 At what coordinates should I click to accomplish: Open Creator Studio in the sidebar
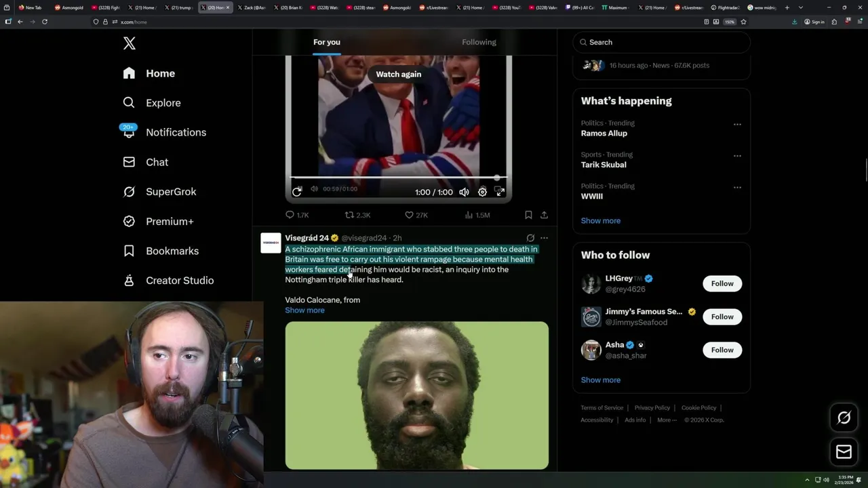click(x=168, y=281)
